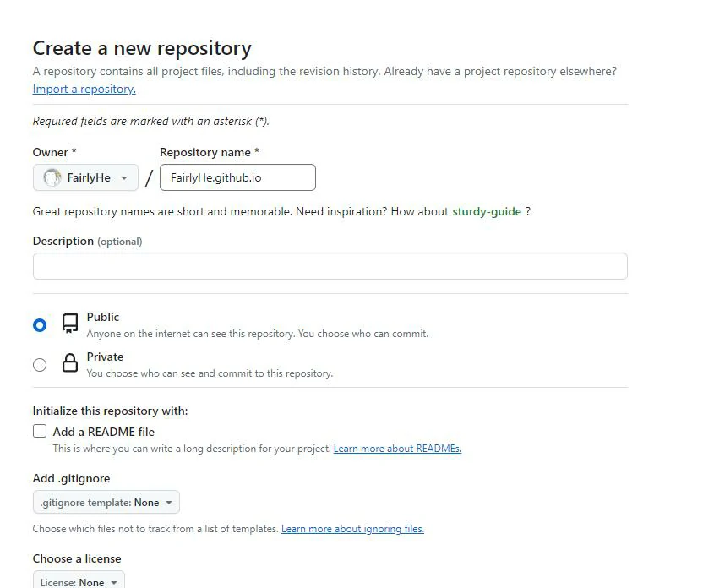Click the caret on the License selector
Screen dimensions: 703x588
[112, 581]
